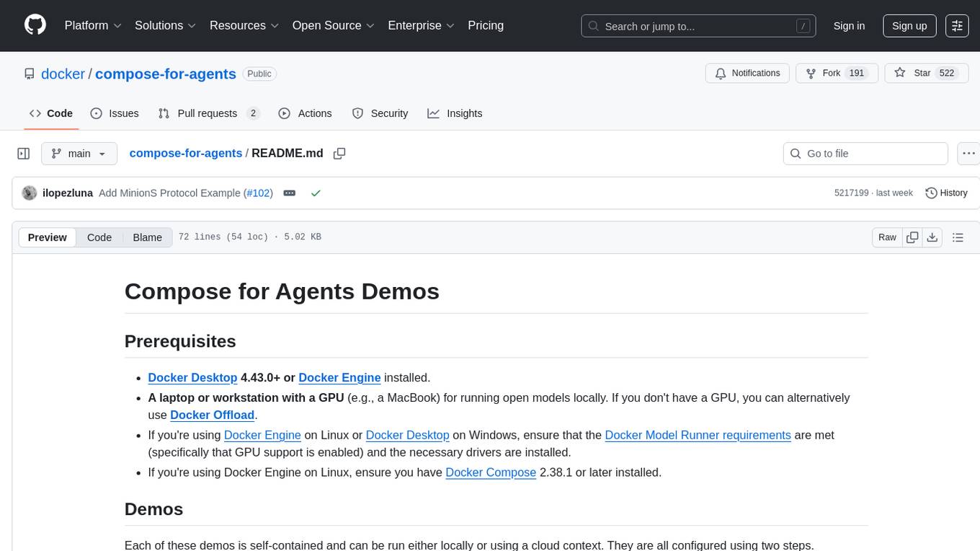Image resolution: width=980 pixels, height=551 pixels.
Task: Open compose-for-agents repository title link
Action: [x=166, y=74]
